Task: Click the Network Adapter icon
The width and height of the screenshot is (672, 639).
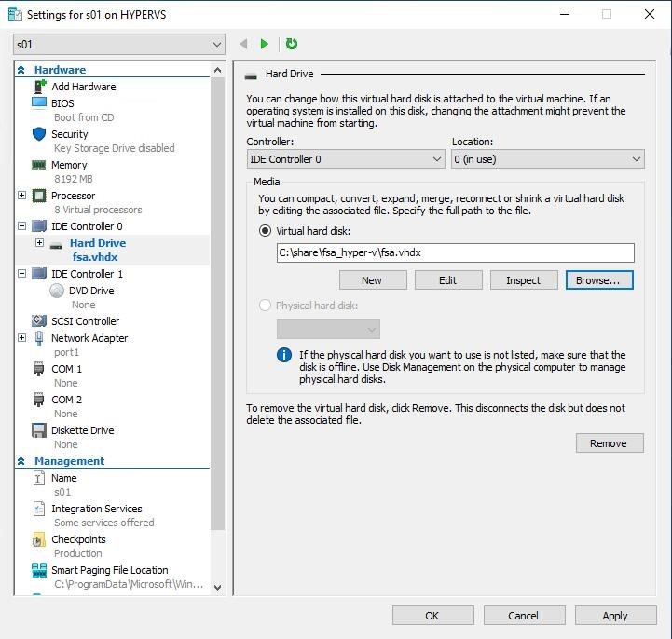Action: point(39,338)
